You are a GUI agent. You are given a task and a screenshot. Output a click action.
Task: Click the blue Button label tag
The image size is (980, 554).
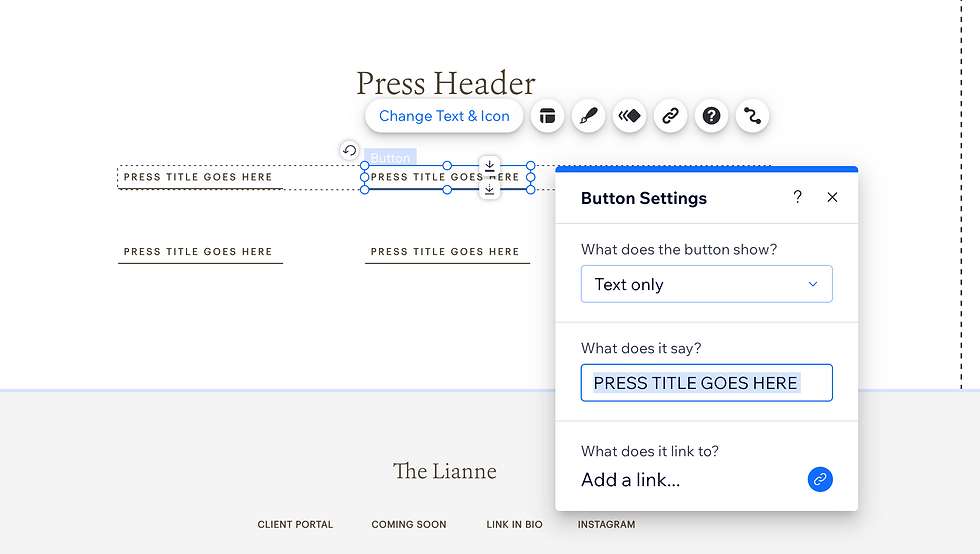coord(390,157)
